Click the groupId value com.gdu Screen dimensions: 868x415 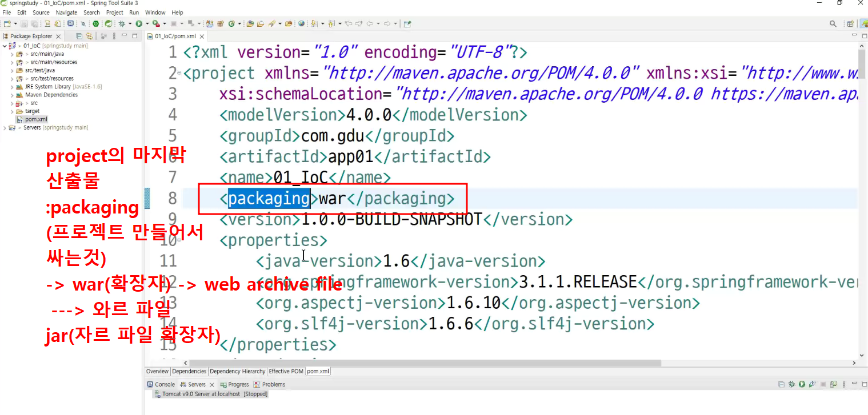tap(333, 136)
